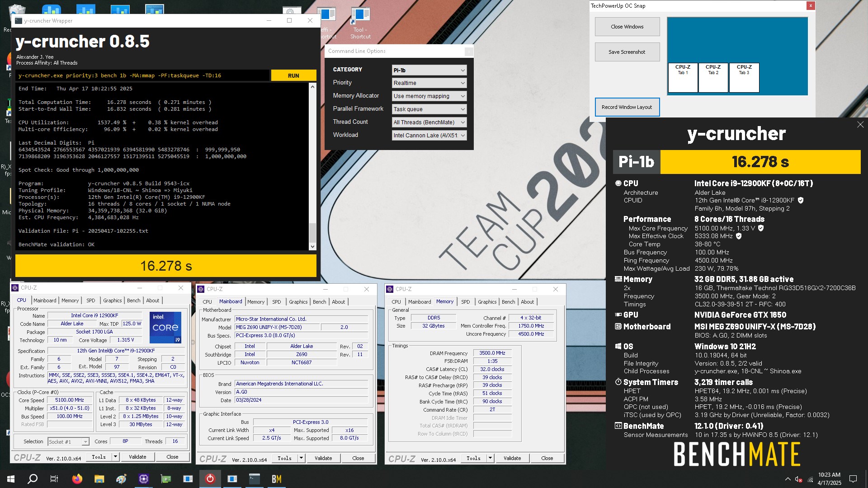
Task: Open Bench tab in first CPU-Z window
Action: [x=133, y=300]
